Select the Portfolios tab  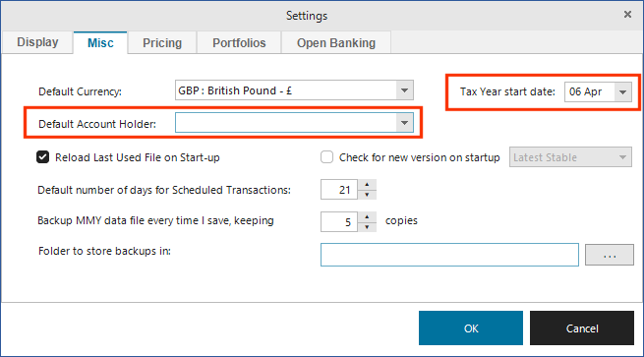click(x=239, y=42)
